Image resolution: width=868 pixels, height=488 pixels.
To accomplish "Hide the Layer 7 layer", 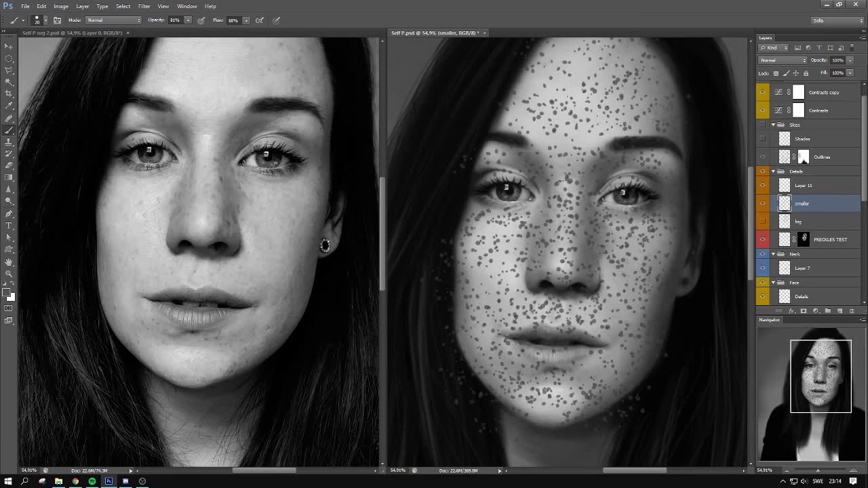I will click(x=763, y=268).
